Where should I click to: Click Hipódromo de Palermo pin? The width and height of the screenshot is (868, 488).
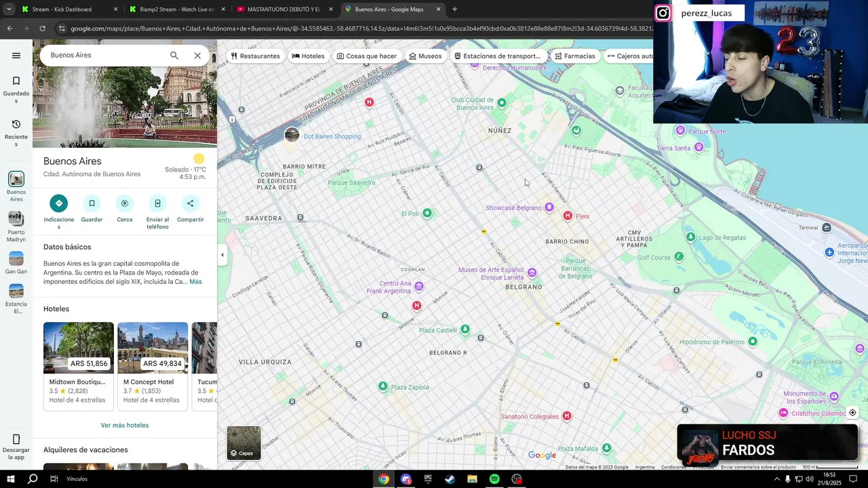pos(753,342)
